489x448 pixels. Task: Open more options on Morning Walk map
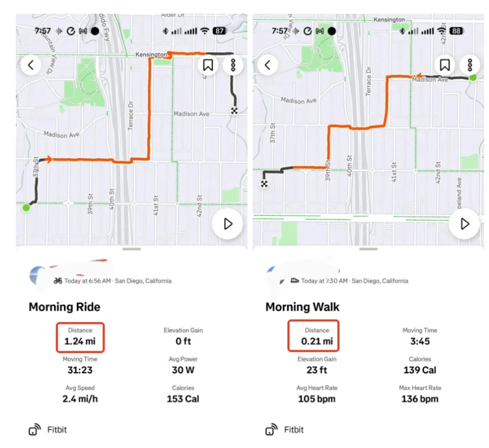(x=470, y=65)
